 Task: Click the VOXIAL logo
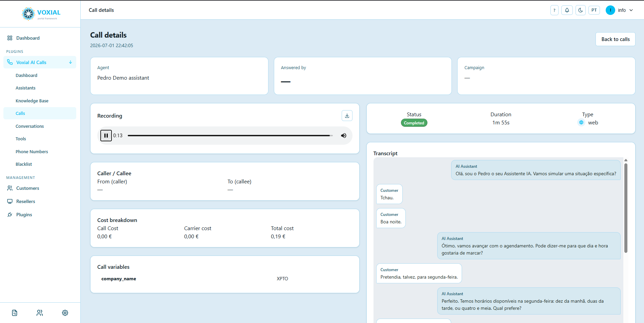tap(41, 14)
